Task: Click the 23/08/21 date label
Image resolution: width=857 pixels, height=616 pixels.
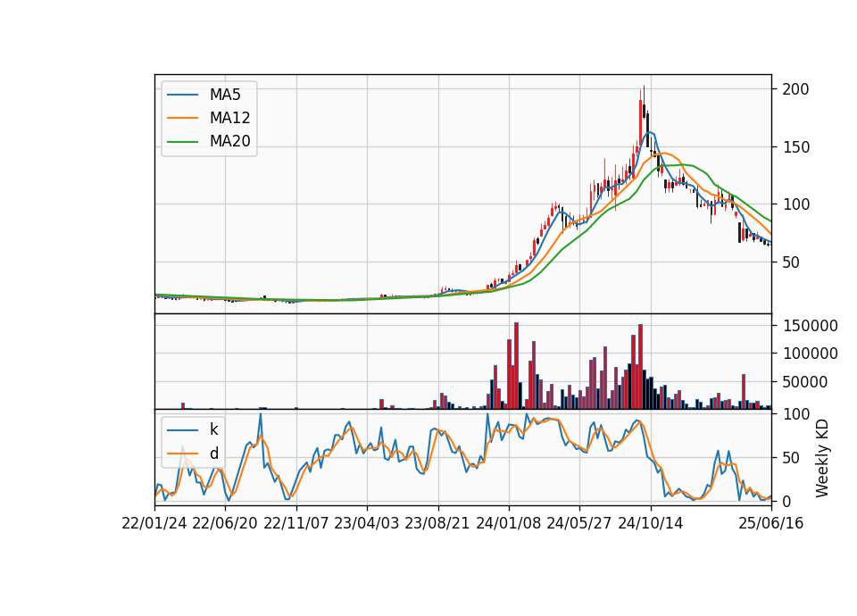Action: pos(437,523)
